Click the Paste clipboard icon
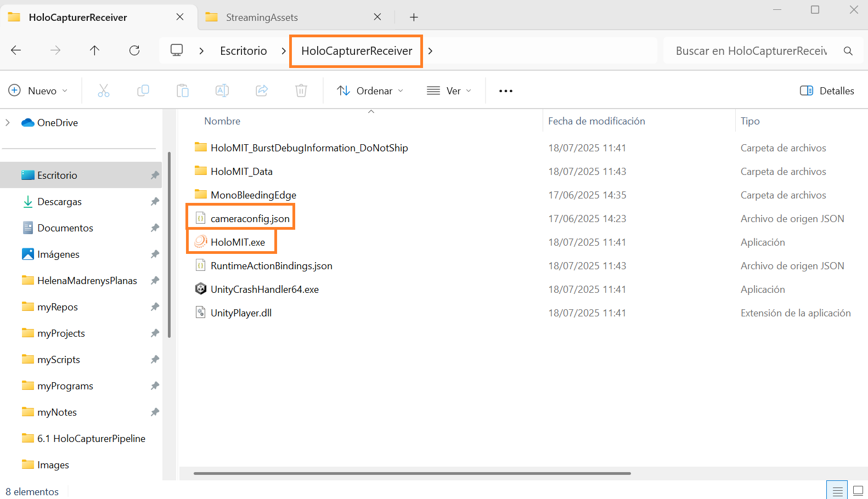Screen dimensions: 868x499 [x=183, y=90]
